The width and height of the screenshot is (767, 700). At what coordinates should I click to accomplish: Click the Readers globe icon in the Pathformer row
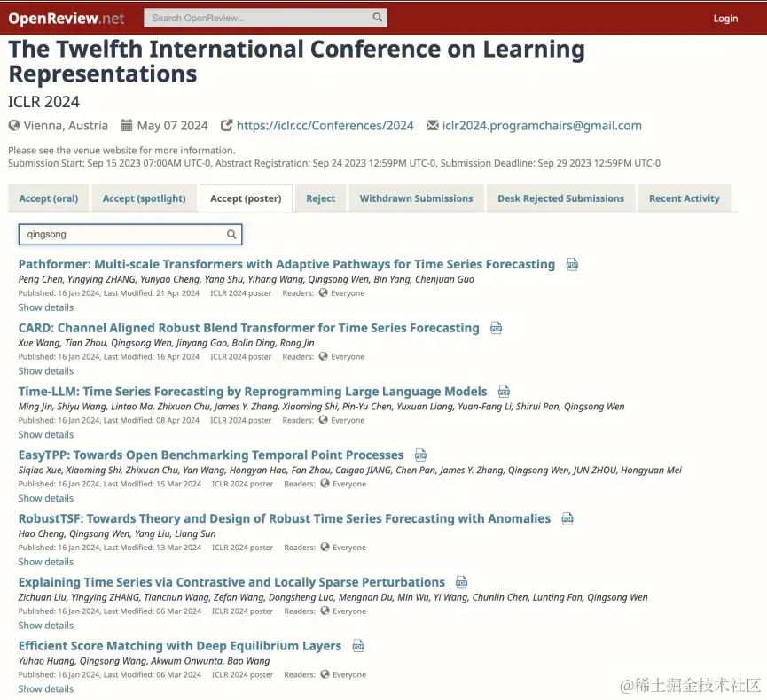pyautogui.click(x=324, y=292)
